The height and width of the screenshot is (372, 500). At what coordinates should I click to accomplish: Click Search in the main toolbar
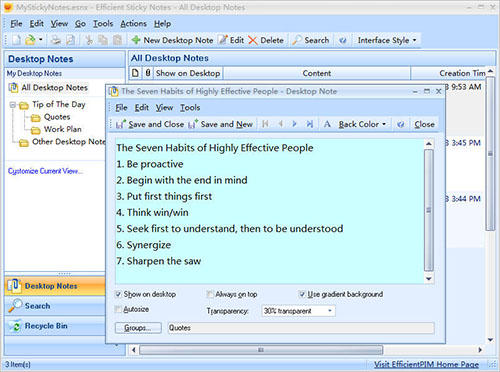click(x=311, y=40)
